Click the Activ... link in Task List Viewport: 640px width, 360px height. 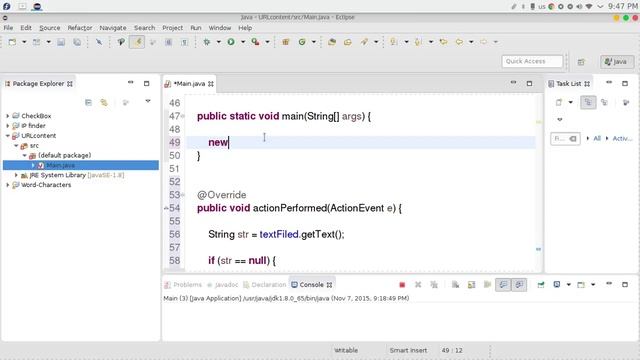[622, 138]
